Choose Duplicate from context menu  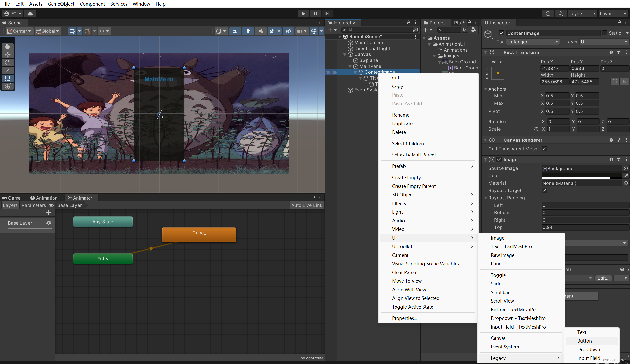tap(402, 123)
